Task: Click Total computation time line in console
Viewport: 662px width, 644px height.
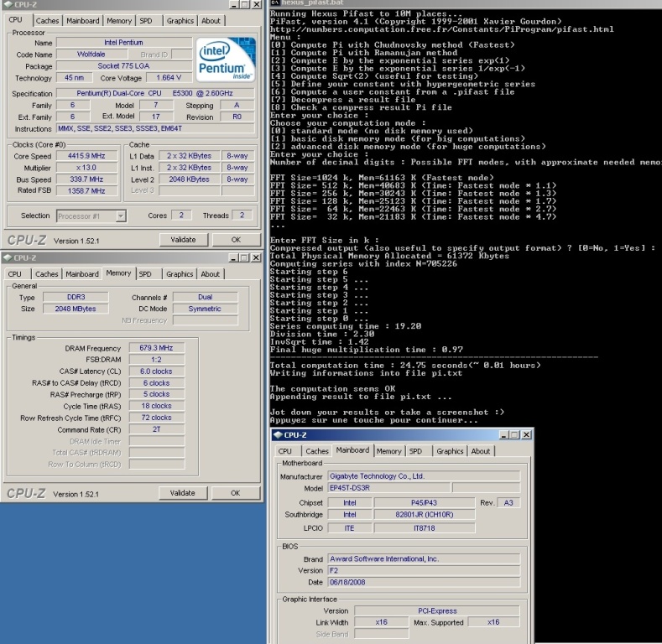Action: [x=405, y=366]
